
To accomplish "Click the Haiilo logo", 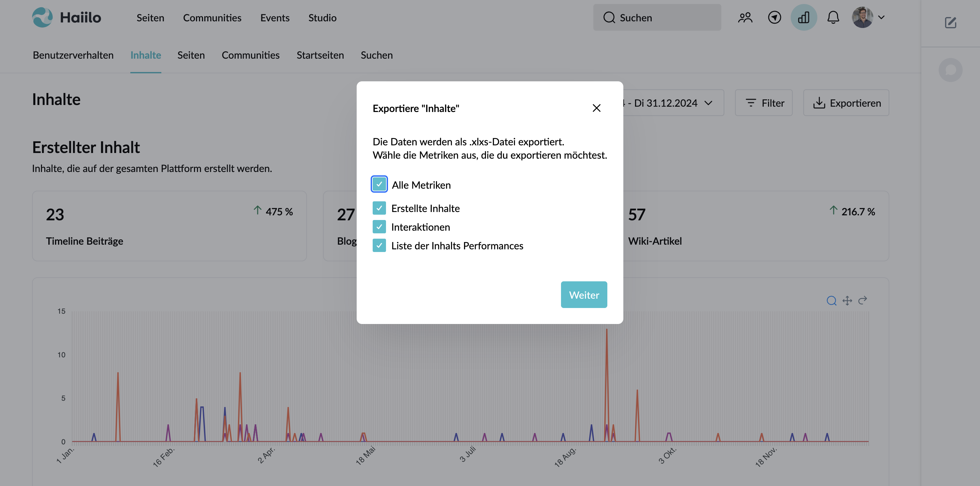I will 67,18.
